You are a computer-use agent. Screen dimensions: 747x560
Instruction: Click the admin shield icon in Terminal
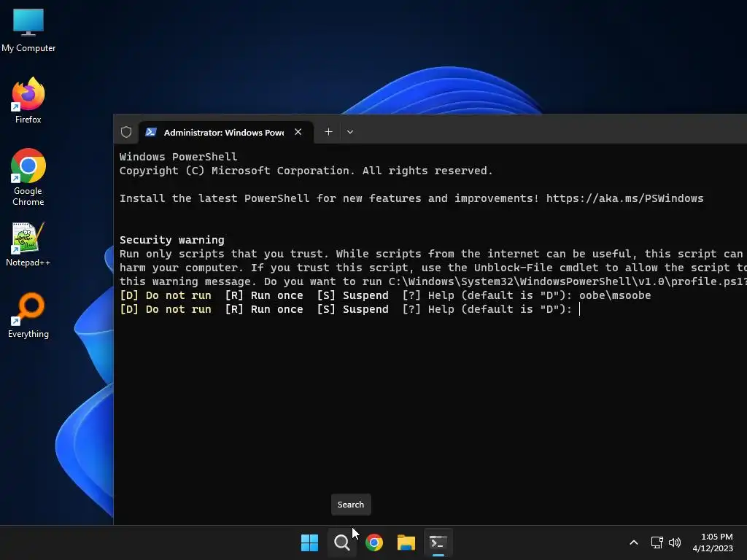125,132
